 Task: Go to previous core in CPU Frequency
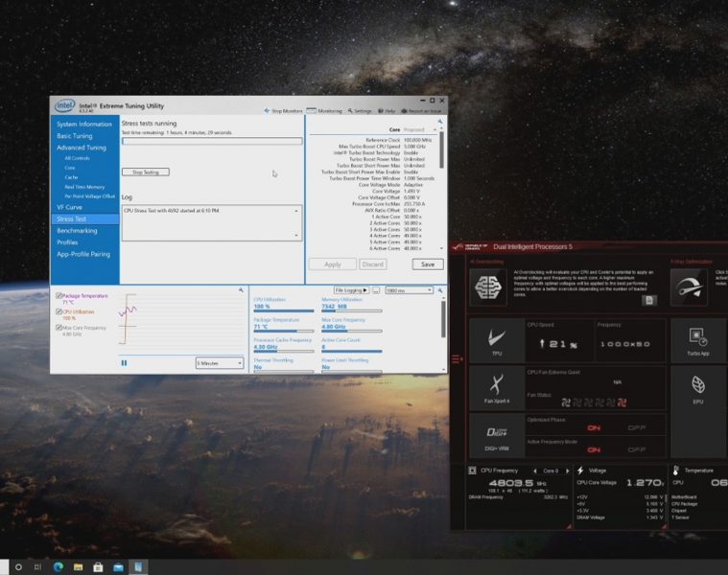pos(535,471)
